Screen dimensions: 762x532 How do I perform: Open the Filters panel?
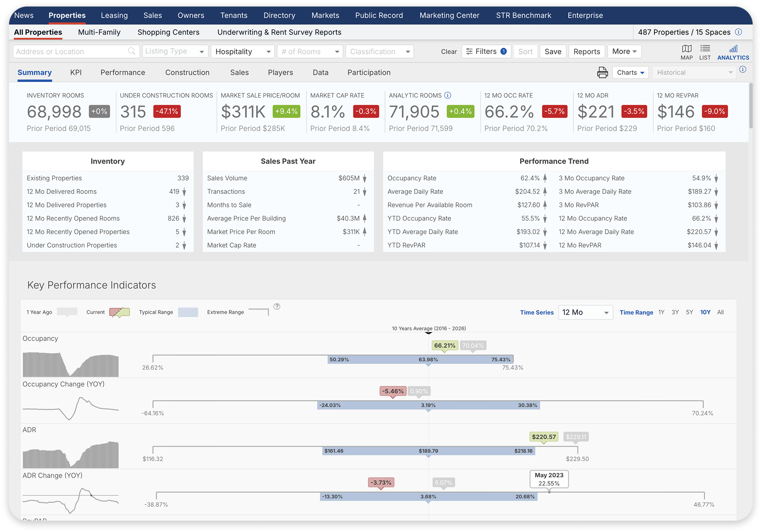[x=485, y=51]
